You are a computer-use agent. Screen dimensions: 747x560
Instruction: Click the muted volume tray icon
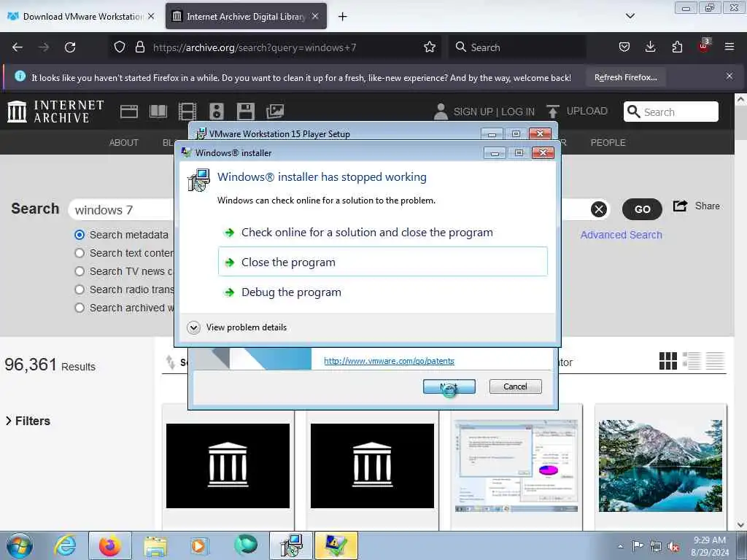point(673,546)
